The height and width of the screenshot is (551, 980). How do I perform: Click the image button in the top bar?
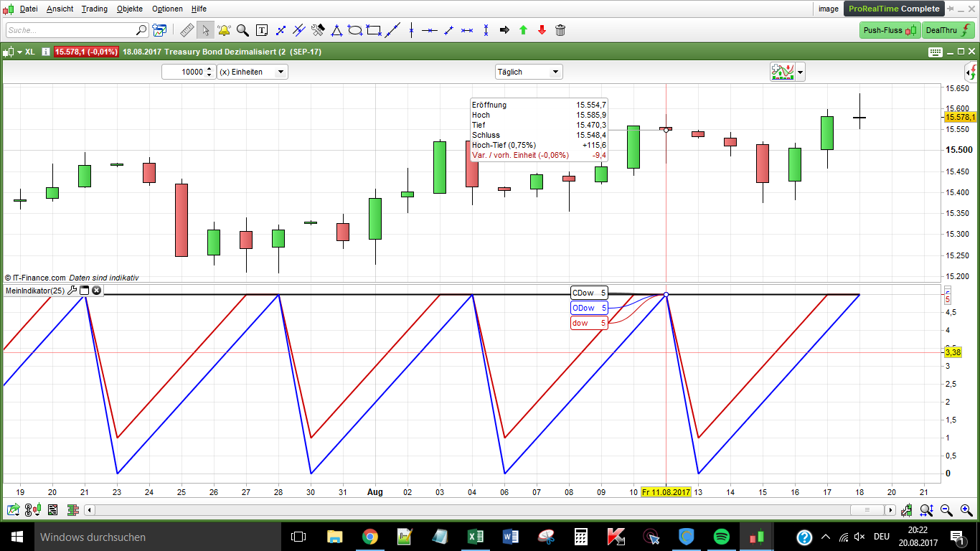828,9
